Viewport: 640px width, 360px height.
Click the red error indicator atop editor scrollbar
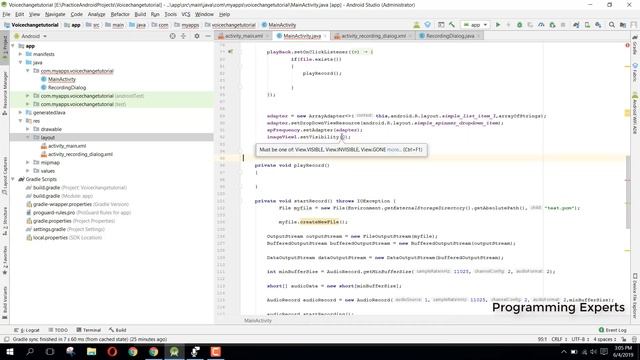[627, 45]
